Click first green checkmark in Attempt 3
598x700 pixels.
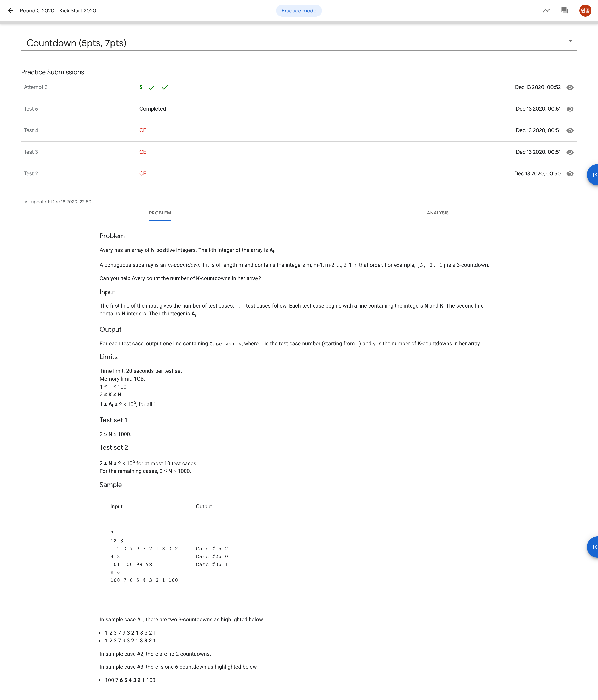pyautogui.click(x=152, y=87)
